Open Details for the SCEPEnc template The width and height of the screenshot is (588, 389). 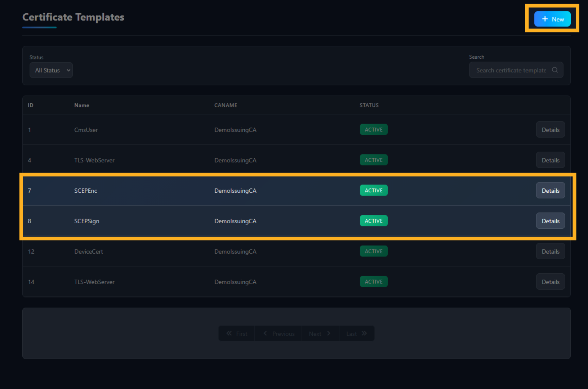550,190
